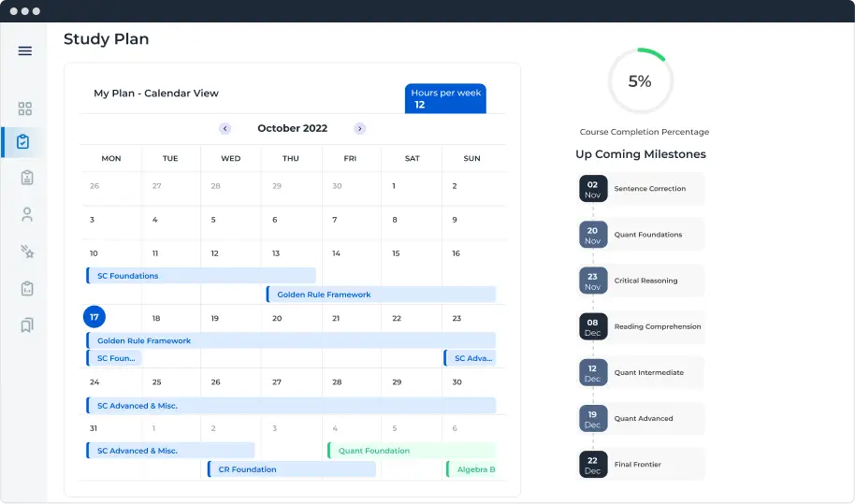Select October 30 in the calendar
855x504 pixels.
(456, 382)
